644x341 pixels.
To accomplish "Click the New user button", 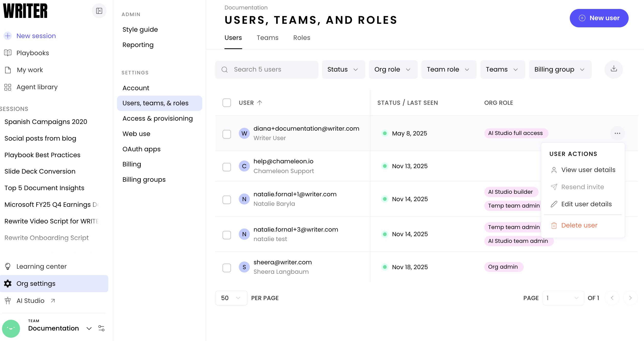I will 599,18.
